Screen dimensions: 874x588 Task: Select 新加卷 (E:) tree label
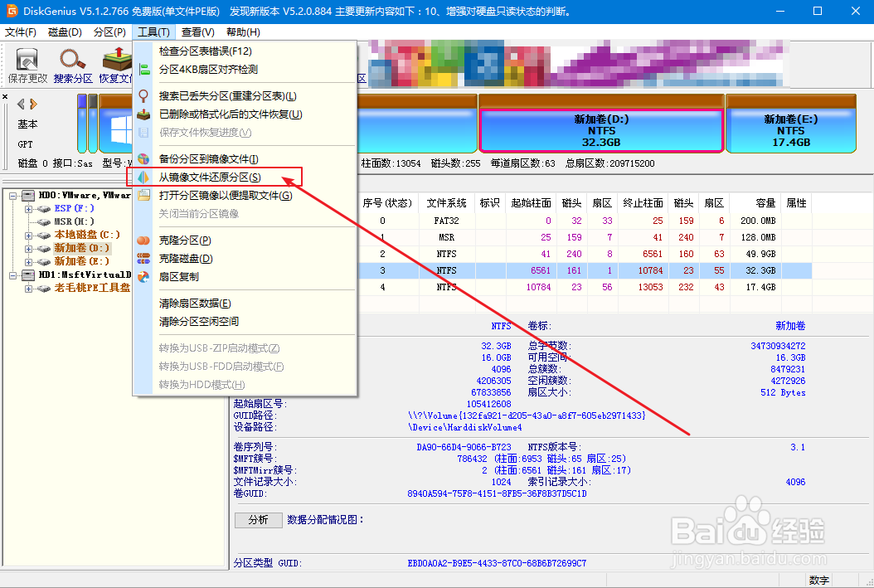pos(81,261)
